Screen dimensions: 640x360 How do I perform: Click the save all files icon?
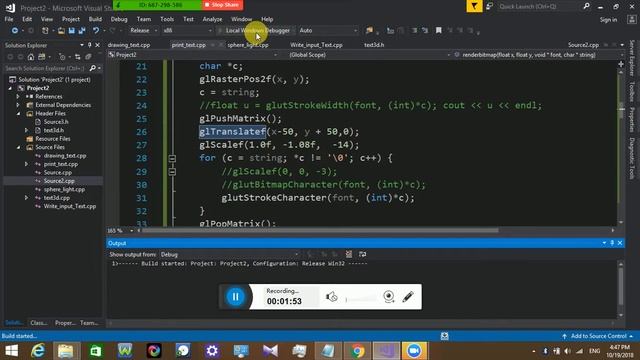(82, 31)
